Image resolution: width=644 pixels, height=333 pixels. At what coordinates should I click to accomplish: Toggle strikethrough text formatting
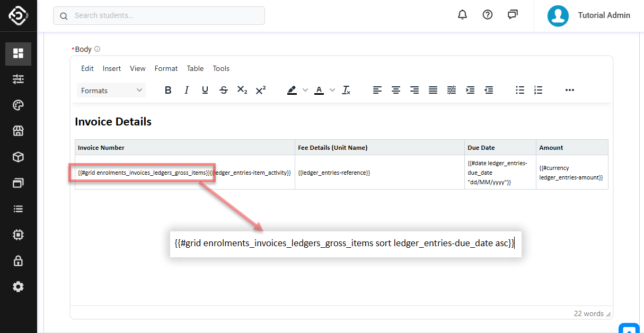224,91
